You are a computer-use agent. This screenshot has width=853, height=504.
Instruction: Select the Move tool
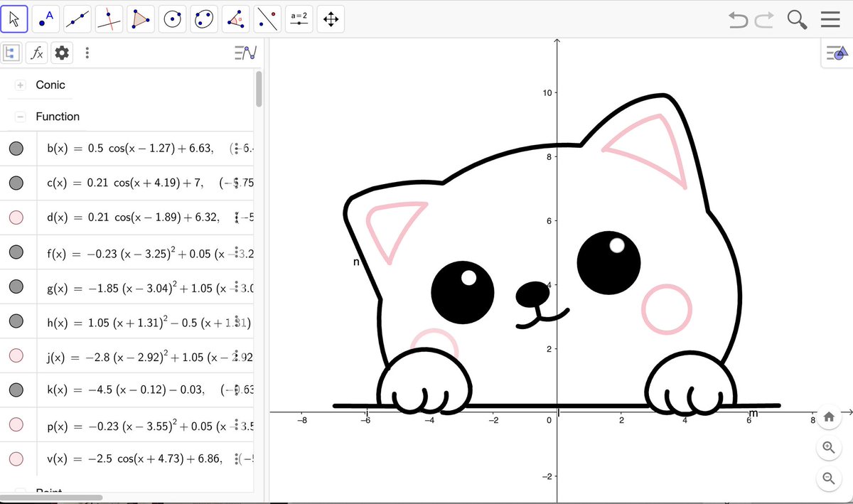click(x=14, y=18)
